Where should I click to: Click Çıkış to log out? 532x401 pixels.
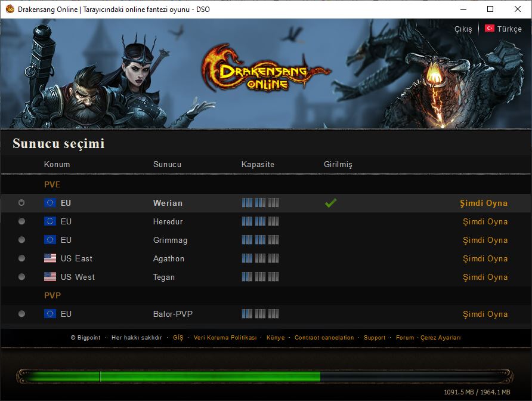463,29
